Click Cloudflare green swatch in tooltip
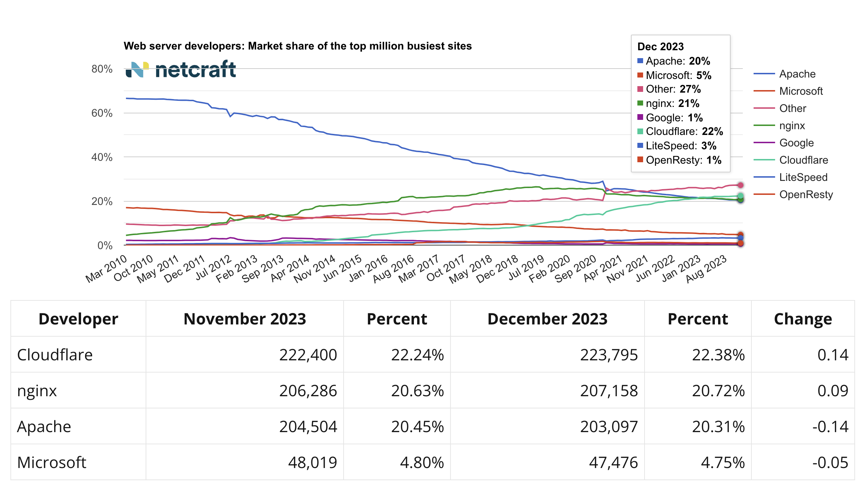 [x=640, y=131]
